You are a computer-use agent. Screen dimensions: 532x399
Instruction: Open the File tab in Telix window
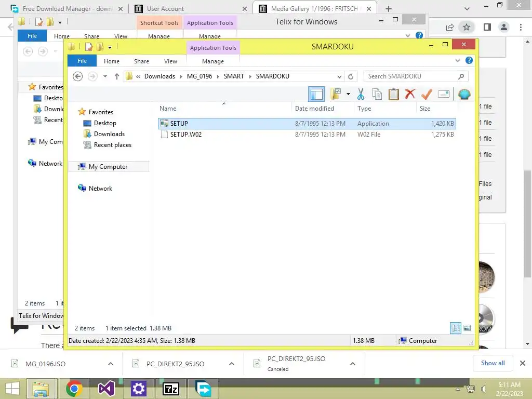32,36
